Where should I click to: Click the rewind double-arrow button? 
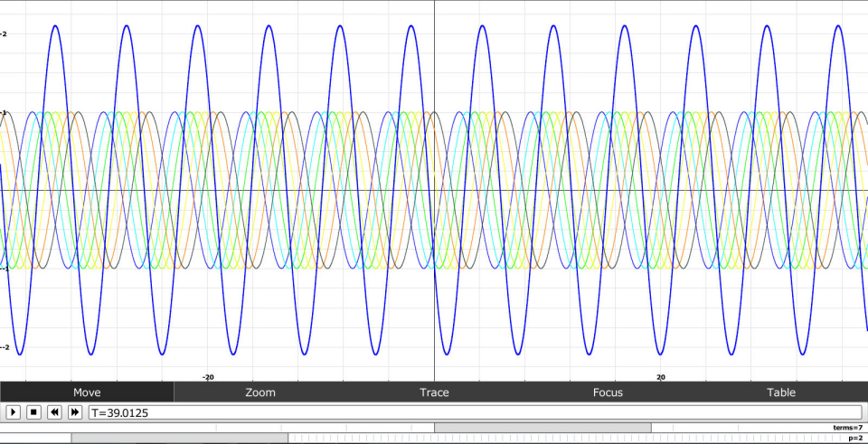[54, 412]
